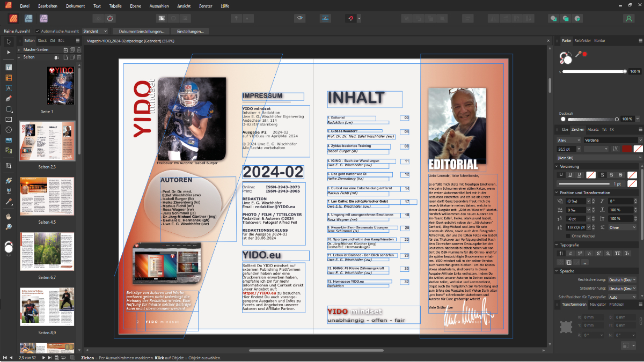Select the Seite 1 cover thumbnail
Screen dimensions: 644x362
point(60,86)
